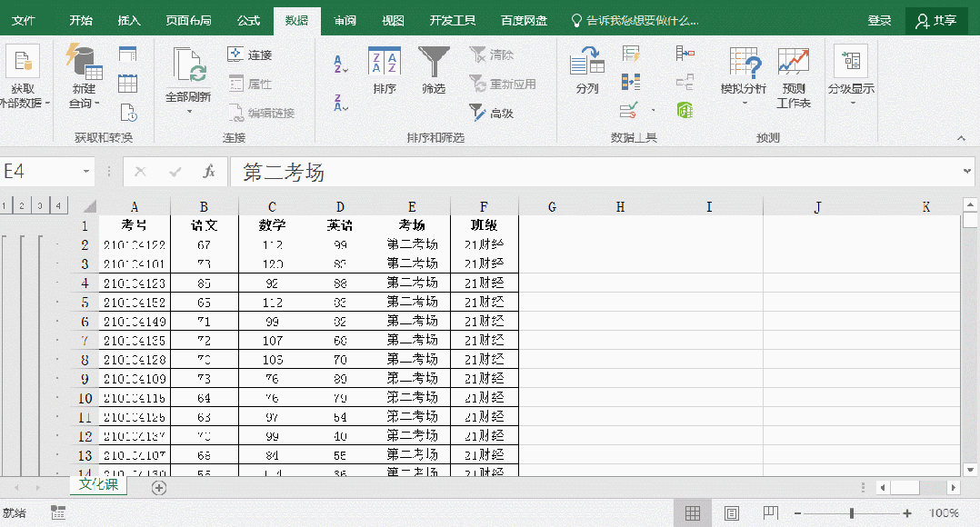Click the Share button
This screenshot has width=980, height=527.
tap(936, 21)
